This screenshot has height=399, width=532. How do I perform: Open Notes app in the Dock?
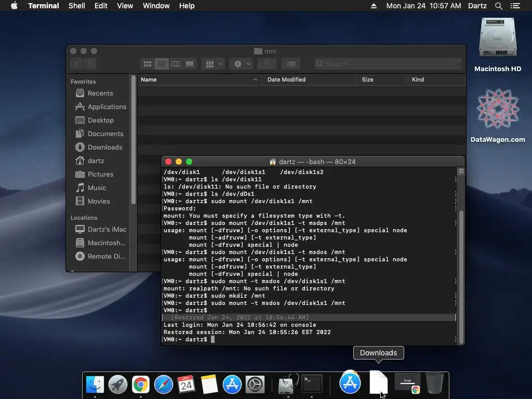click(209, 384)
